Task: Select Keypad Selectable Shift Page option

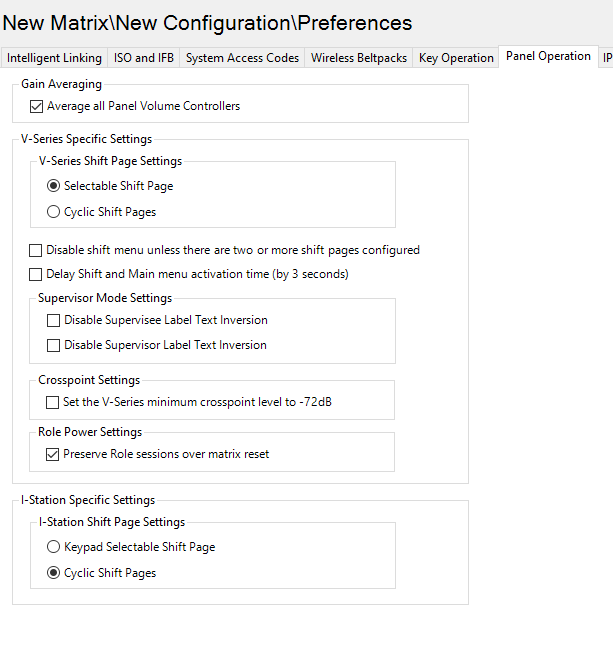Action: coord(54,547)
